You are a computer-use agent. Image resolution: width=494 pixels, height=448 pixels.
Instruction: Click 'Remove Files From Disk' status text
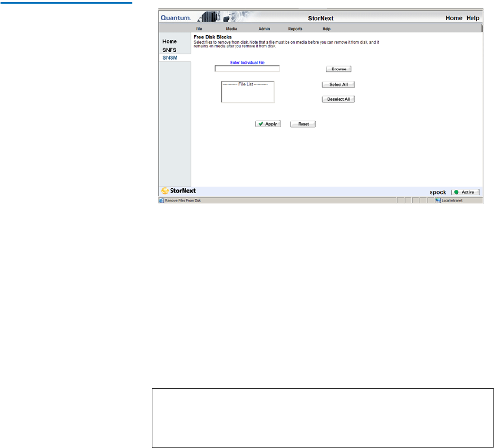pyautogui.click(x=183, y=201)
